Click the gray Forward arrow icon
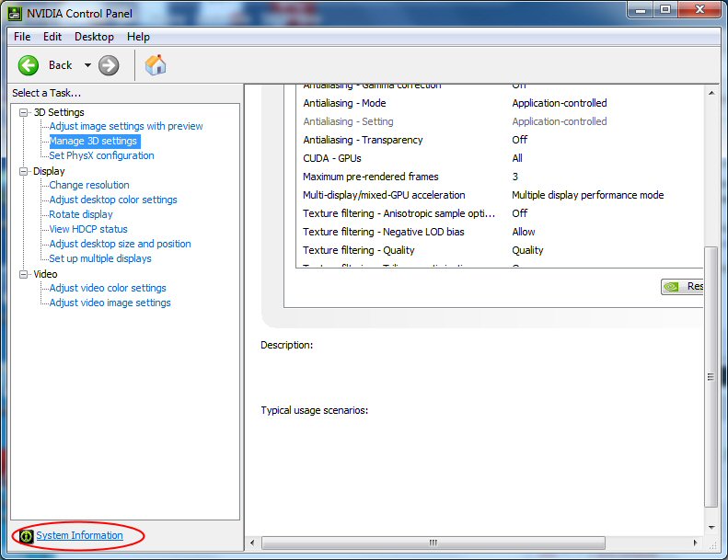The width and height of the screenshot is (728, 560). point(109,65)
